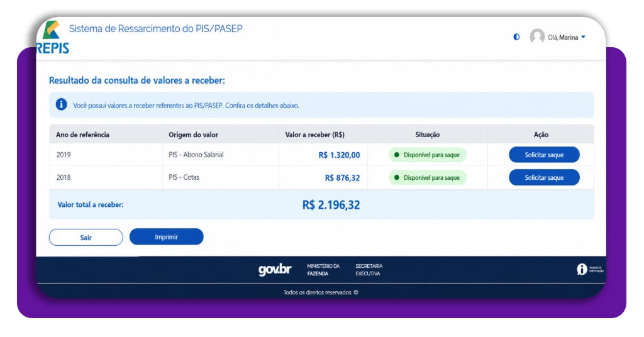Request withdrawal for 2019 Abono Salarial
The height and width of the screenshot is (337, 644).
(544, 155)
